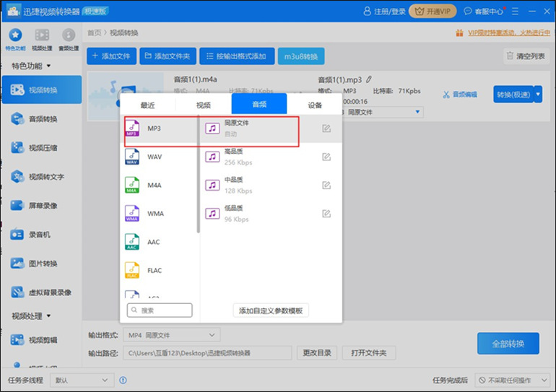Click the 输出路径 path field
Viewport: 556px width, 392px height.
(x=207, y=353)
